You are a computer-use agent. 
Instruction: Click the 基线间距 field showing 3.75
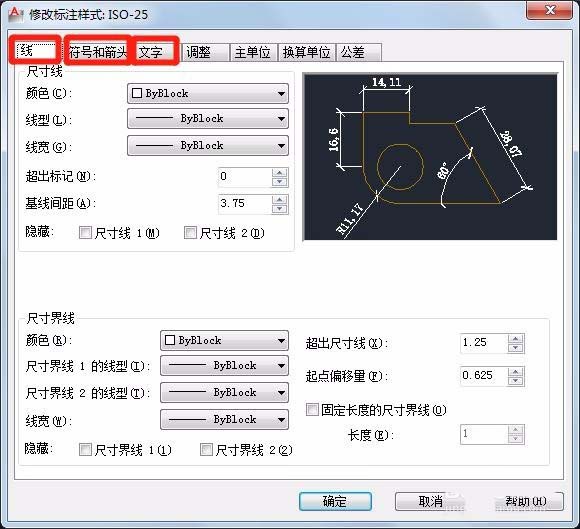tap(245, 204)
